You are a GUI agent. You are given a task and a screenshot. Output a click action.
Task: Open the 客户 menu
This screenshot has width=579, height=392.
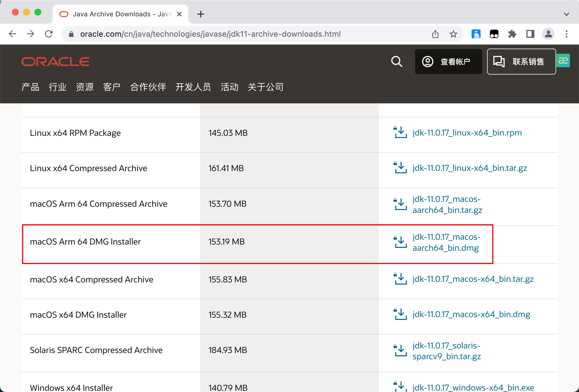112,87
